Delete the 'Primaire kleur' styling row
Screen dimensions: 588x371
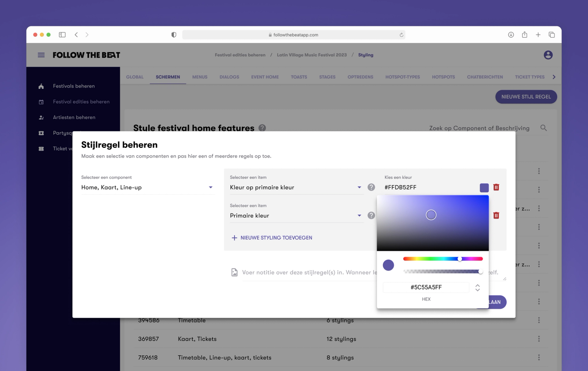click(x=496, y=216)
